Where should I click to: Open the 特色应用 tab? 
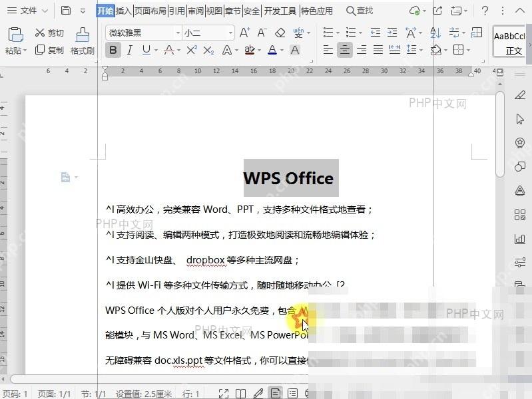[317, 11]
